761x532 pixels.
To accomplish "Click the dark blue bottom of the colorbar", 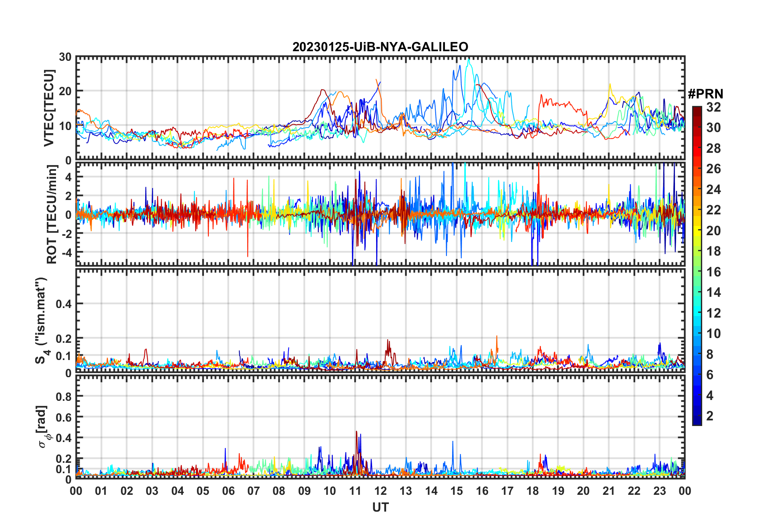I will [697, 420].
